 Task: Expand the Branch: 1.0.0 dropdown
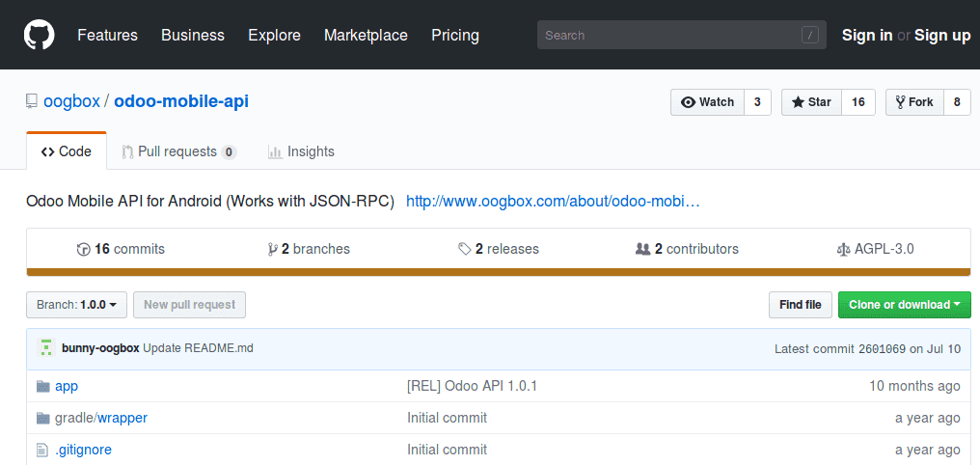(77, 305)
